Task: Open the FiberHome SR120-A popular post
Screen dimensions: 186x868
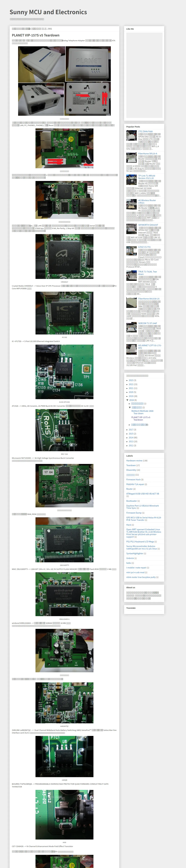Action: coord(147,154)
